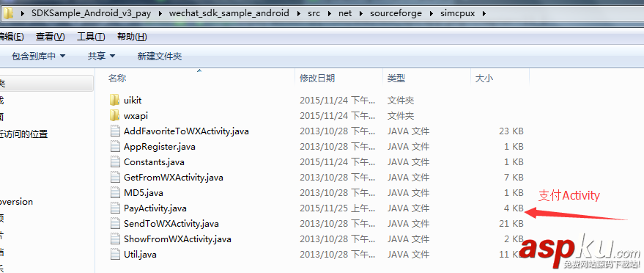This screenshot has height=273, width=644.
Task: Select the wxapi folder name
Action: [x=136, y=115]
